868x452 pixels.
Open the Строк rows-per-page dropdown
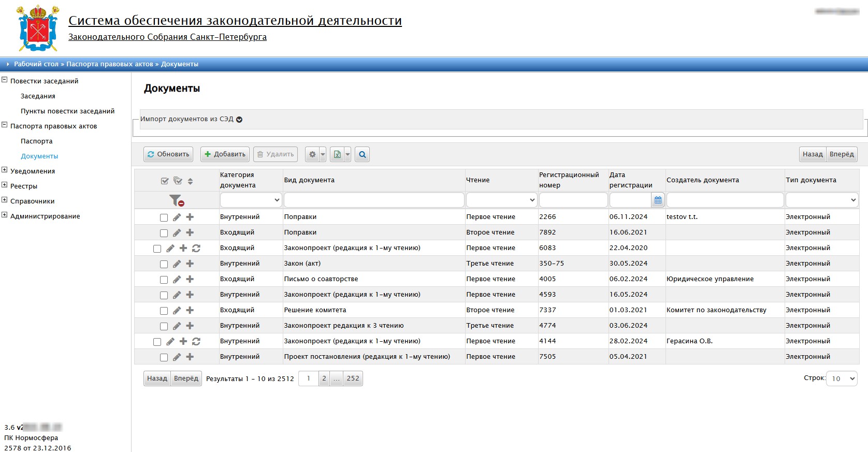pos(842,378)
